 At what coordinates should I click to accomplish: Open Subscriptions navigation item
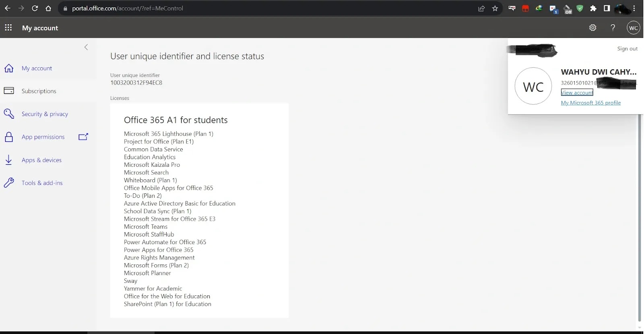point(39,91)
